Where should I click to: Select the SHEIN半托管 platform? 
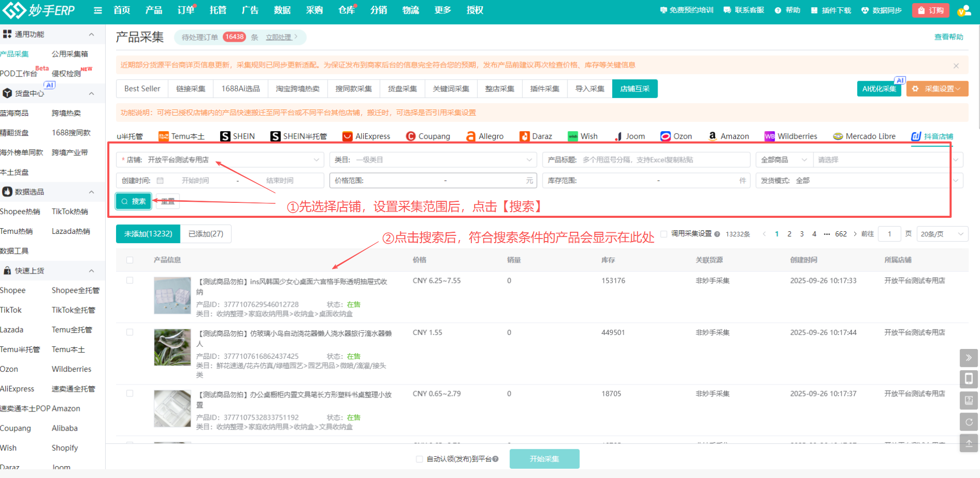299,136
